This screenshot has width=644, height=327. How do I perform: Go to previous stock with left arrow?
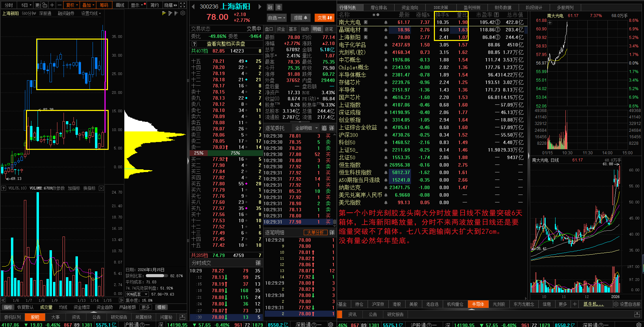pyautogui.click(x=193, y=6)
